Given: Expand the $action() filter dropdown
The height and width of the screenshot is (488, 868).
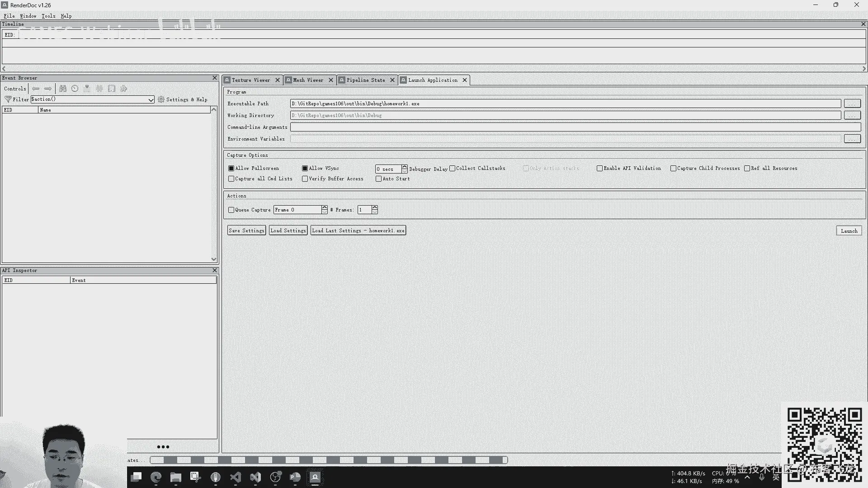Looking at the screenshot, I should pyautogui.click(x=151, y=99).
